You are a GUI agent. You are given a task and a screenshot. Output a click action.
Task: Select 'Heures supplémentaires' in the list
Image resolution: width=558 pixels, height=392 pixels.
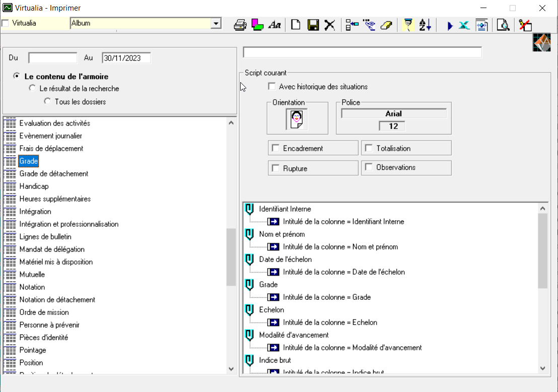pyautogui.click(x=55, y=199)
